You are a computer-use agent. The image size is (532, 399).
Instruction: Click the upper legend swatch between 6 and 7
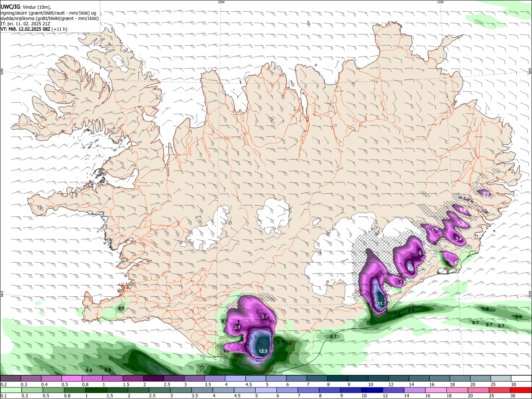[x=296, y=379]
